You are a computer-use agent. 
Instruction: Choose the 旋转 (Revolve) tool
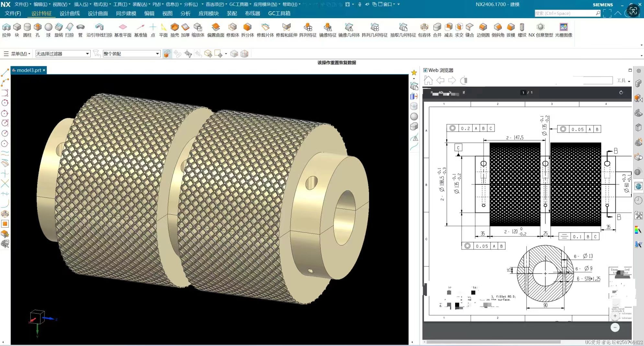coord(59,30)
